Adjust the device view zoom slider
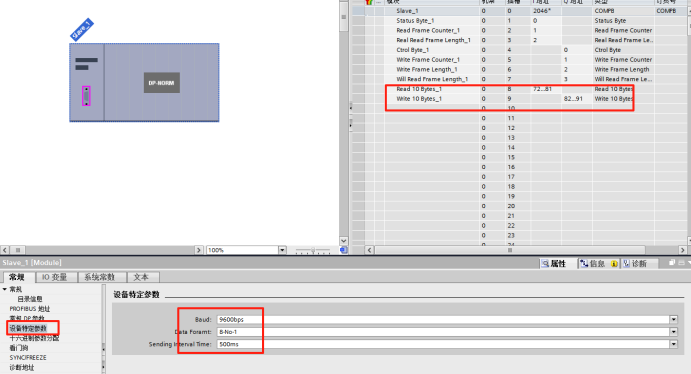Viewport: 691px width, 374px height. point(313,250)
